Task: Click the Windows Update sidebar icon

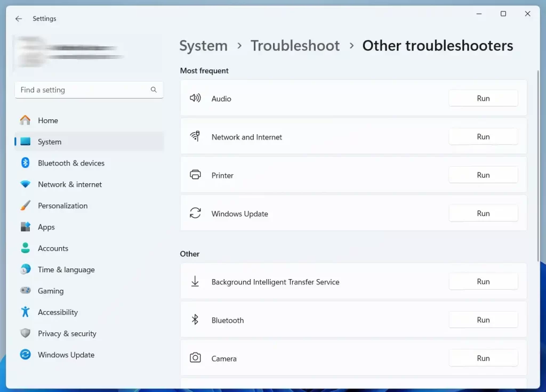Action: 25,354
